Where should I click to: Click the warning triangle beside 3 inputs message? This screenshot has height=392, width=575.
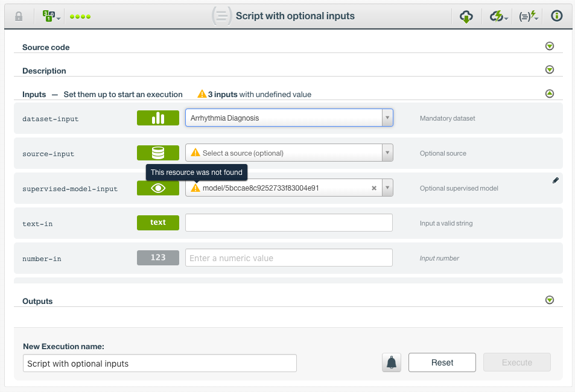tap(201, 93)
